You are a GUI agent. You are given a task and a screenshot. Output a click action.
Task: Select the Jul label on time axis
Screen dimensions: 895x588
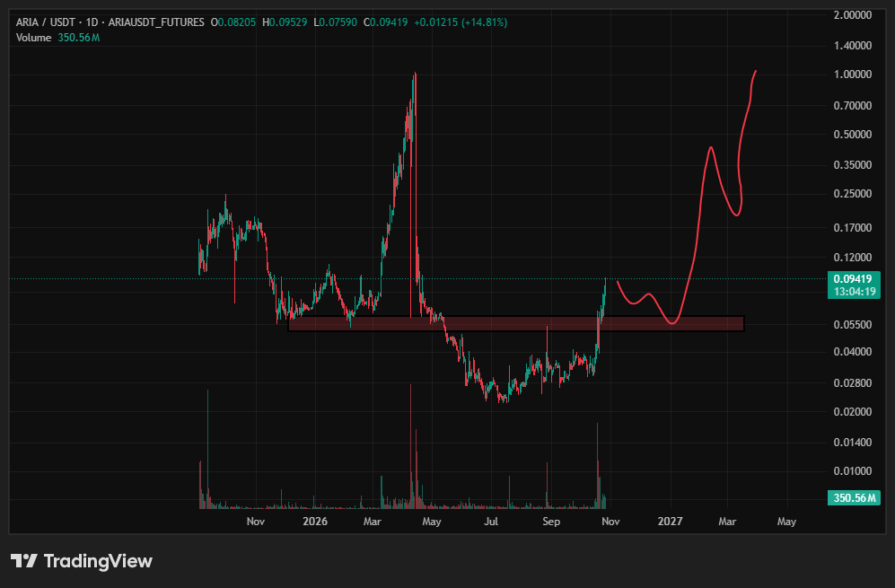[491, 522]
